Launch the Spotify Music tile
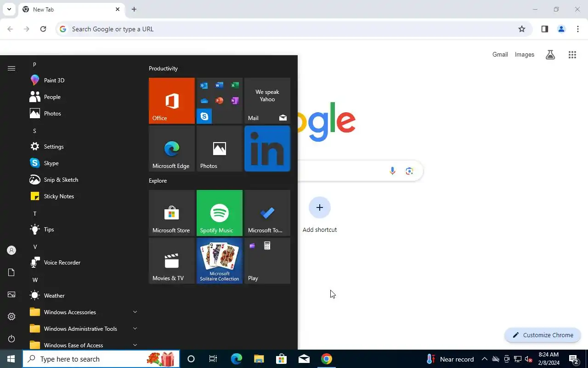The image size is (588, 368). pyautogui.click(x=220, y=213)
